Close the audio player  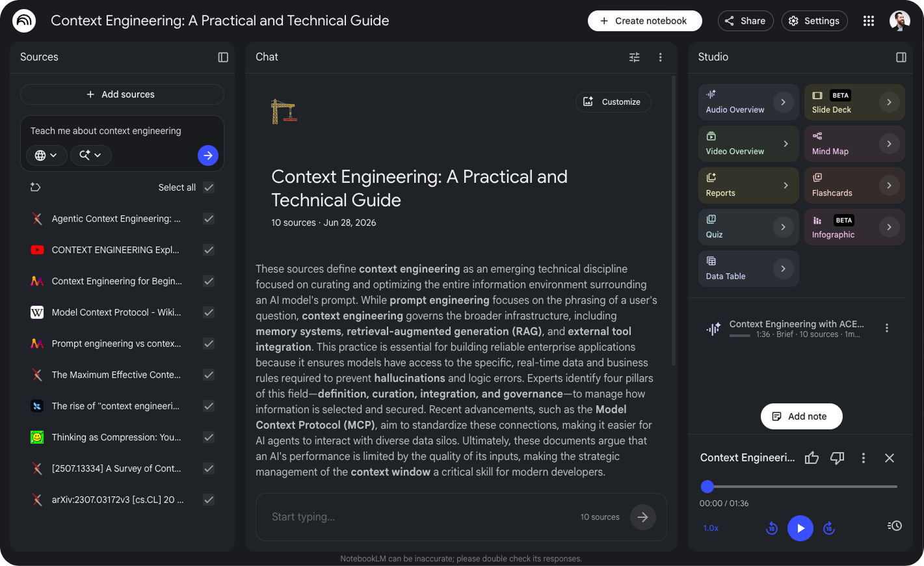point(890,458)
